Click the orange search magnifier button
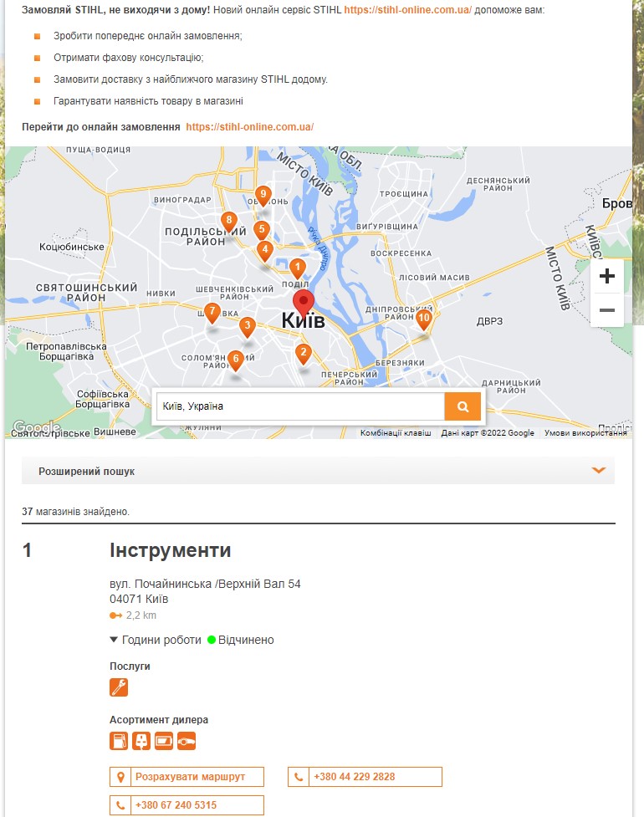Viewport: 644px width, 817px height. (x=463, y=406)
